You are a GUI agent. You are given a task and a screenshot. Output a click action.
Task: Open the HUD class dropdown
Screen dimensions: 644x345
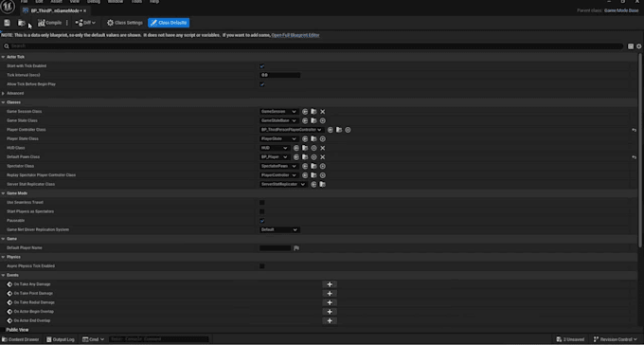click(275, 148)
